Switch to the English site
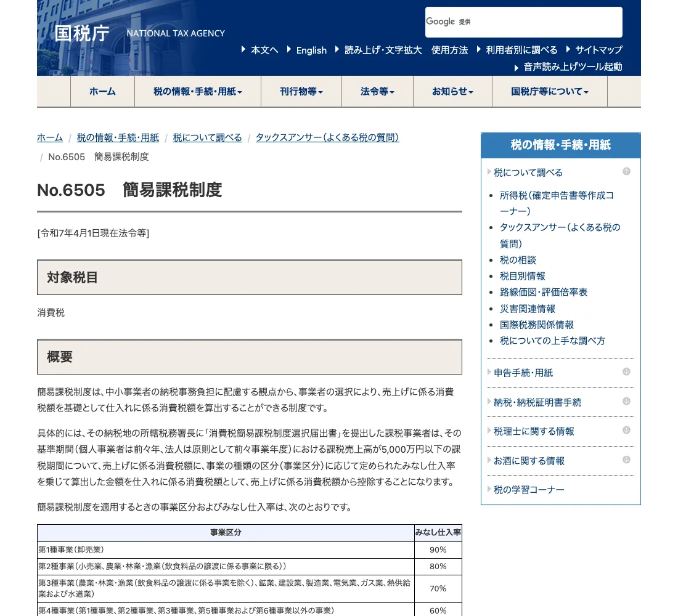 coord(311,50)
